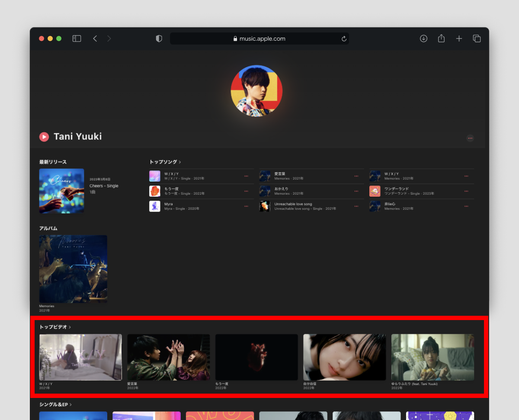519x420 pixels.
Task: Expand トップソング section chevron
Action: 180,162
